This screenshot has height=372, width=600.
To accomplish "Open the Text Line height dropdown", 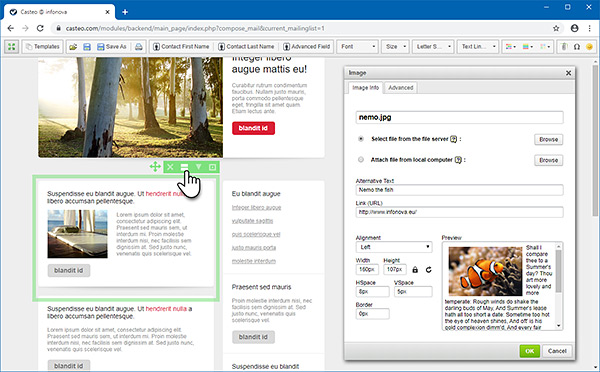I will (x=478, y=47).
